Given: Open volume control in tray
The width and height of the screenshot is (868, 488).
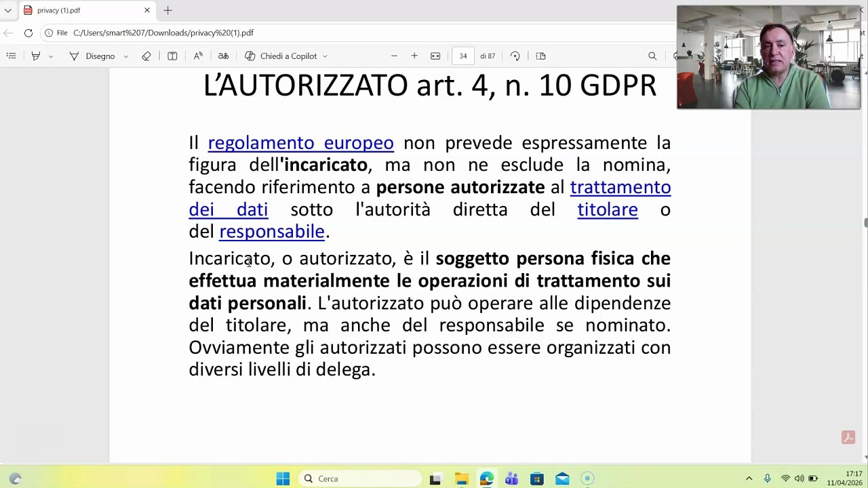Looking at the screenshot, I should 799,479.
